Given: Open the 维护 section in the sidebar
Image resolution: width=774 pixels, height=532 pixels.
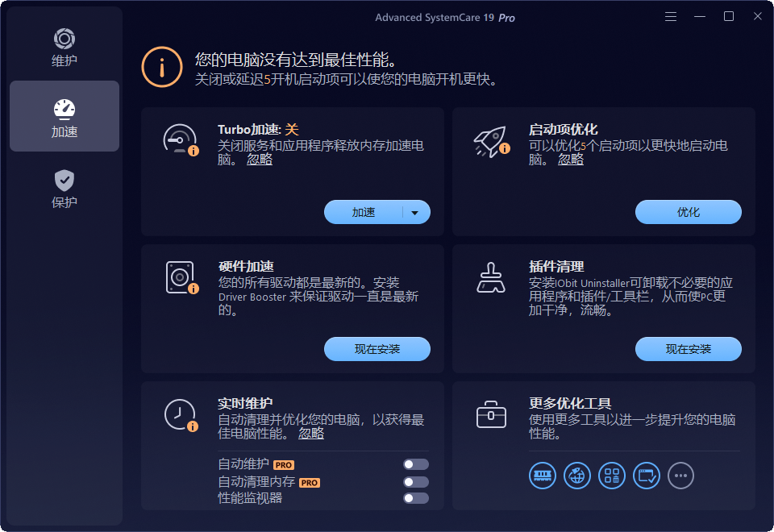Looking at the screenshot, I should [x=64, y=44].
